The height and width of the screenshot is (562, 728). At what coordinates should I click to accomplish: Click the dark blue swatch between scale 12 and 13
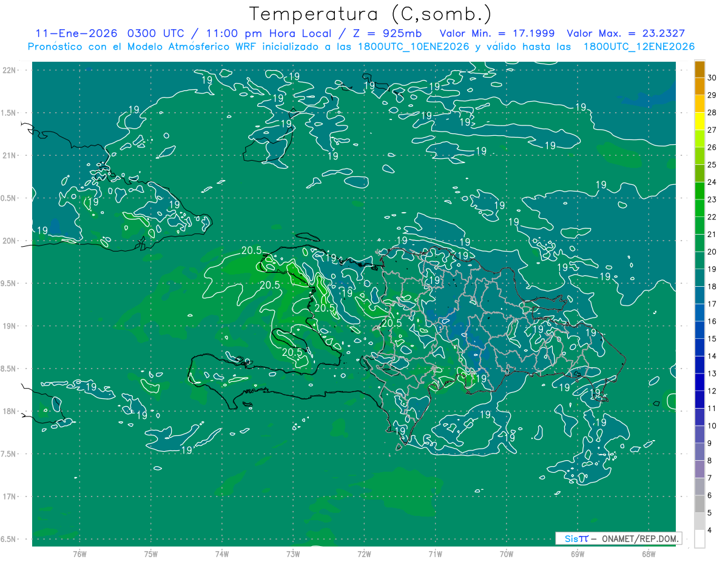click(699, 383)
